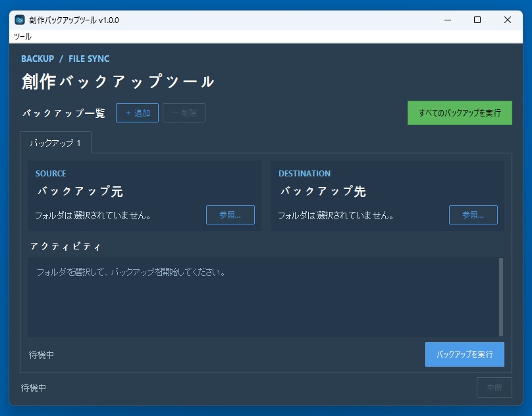Click the 待機中 status inside the tab panel

41,355
